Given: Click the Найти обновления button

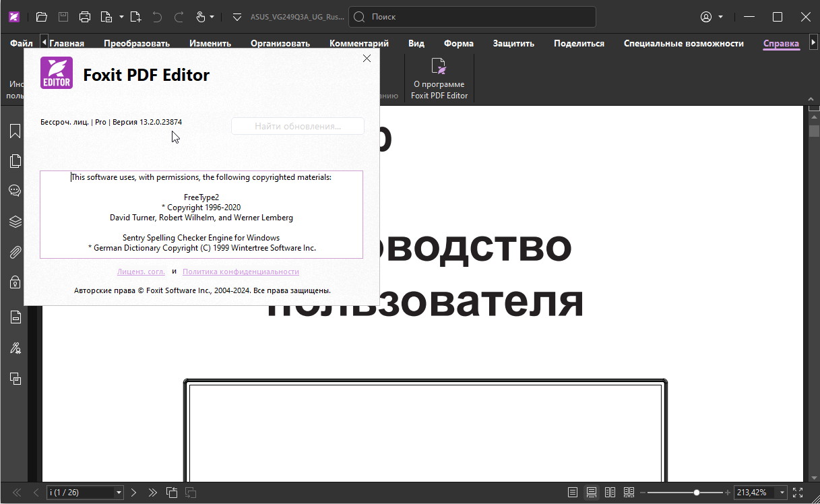Looking at the screenshot, I should [298, 126].
